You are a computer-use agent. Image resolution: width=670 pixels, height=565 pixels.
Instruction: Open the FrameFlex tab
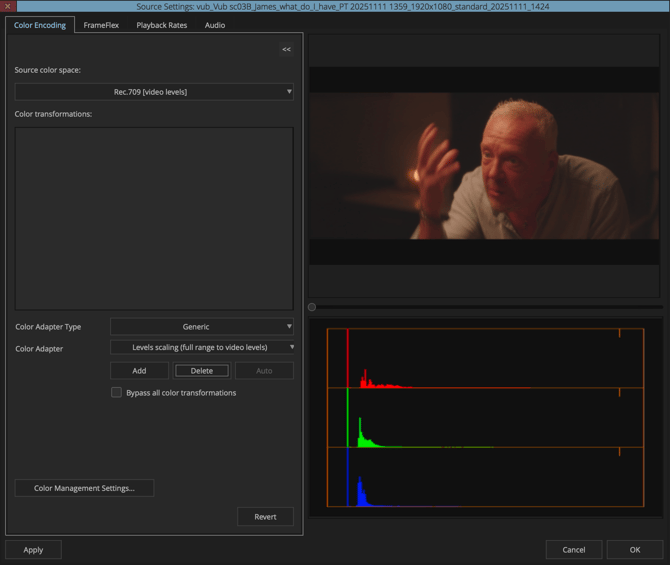[101, 25]
